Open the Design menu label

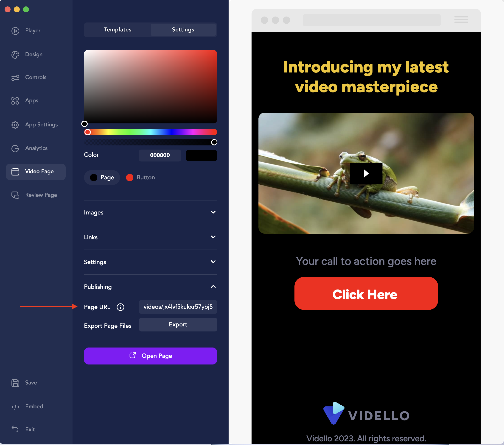[34, 54]
